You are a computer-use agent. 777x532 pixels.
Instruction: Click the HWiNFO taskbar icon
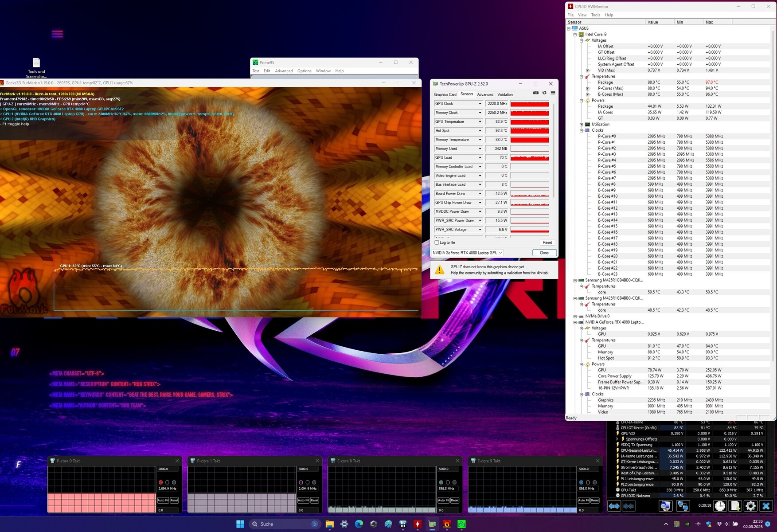click(403, 524)
